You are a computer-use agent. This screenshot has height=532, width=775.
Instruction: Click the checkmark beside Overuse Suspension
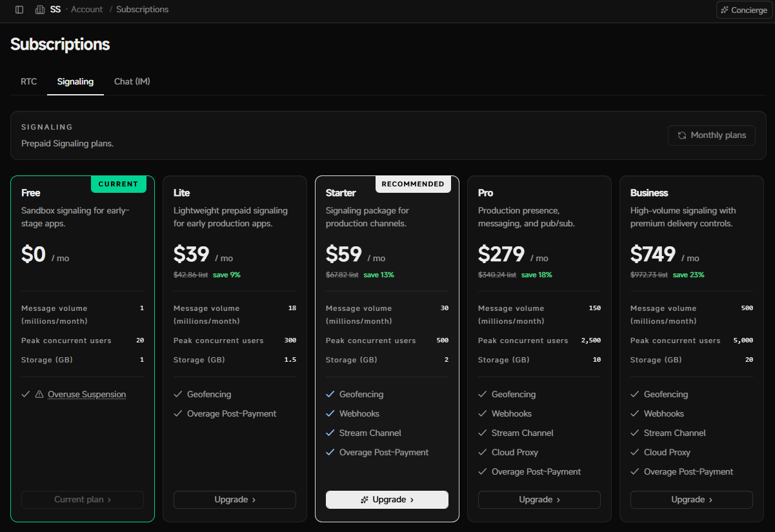click(x=25, y=395)
